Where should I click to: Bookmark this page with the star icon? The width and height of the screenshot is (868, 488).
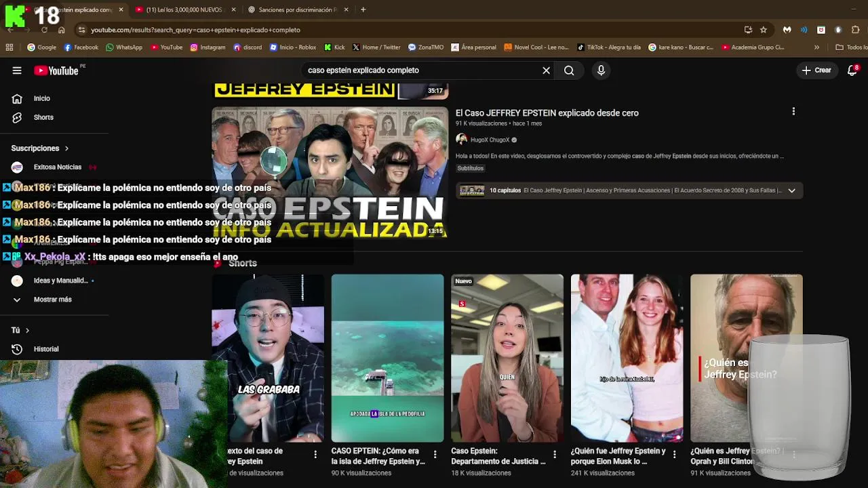(x=764, y=30)
